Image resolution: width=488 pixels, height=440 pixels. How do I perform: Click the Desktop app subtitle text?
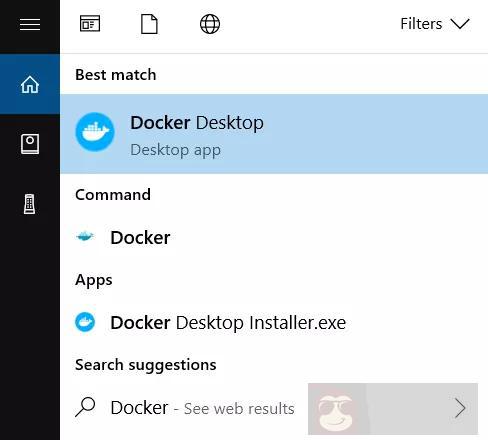coord(175,150)
